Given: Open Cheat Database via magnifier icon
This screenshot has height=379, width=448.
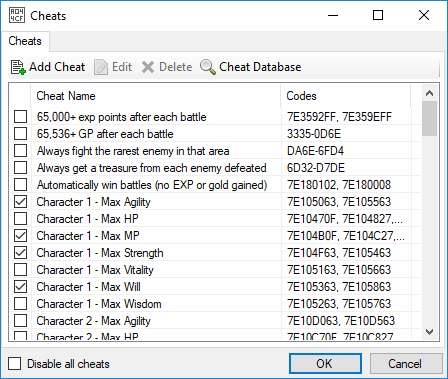Looking at the screenshot, I should 208,67.
